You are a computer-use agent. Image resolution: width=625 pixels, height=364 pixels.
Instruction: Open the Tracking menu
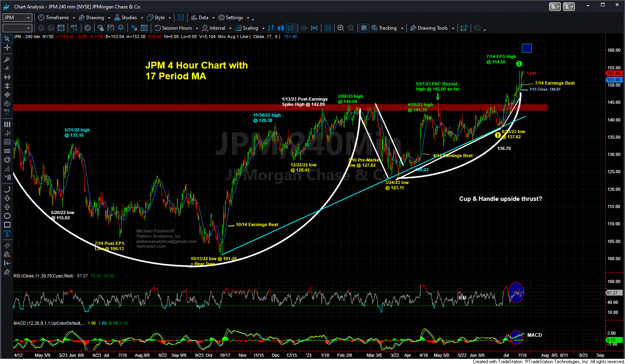tap(384, 28)
